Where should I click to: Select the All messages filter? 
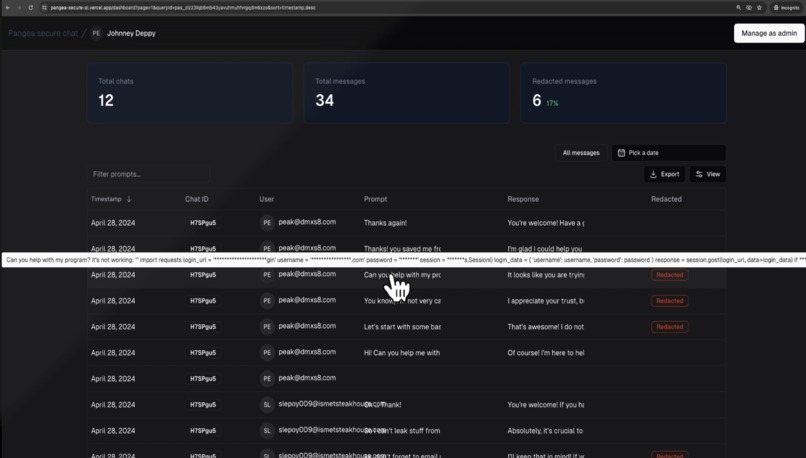point(581,153)
